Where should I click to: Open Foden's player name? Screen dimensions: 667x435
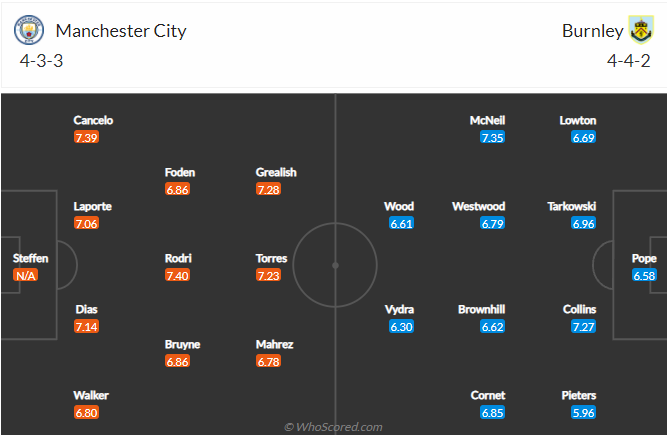coord(180,172)
